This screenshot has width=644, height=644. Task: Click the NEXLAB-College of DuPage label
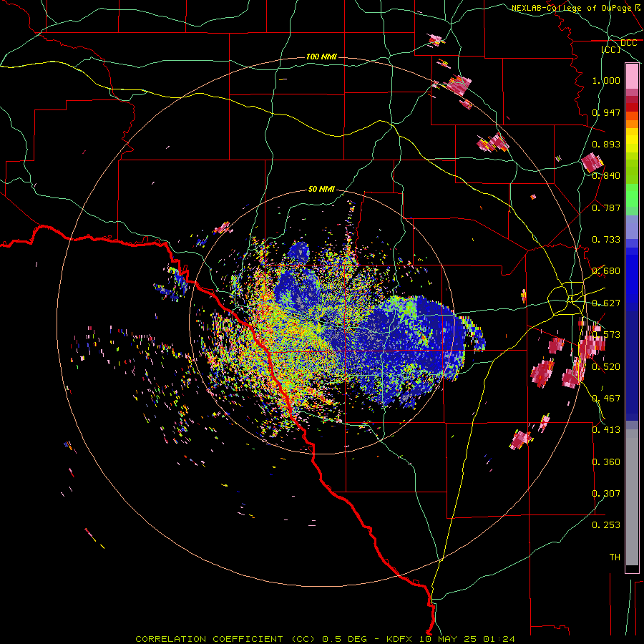click(x=571, y=8)
